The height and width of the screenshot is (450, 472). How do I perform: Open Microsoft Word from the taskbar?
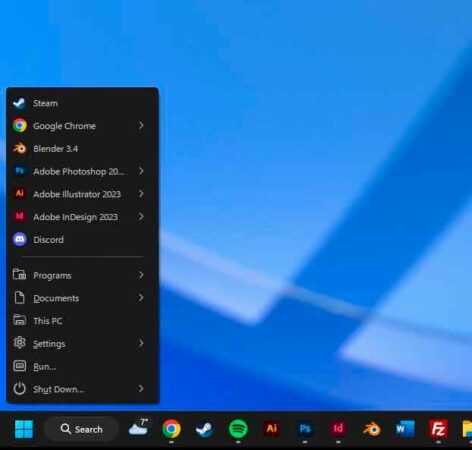(x=405, y=429)
